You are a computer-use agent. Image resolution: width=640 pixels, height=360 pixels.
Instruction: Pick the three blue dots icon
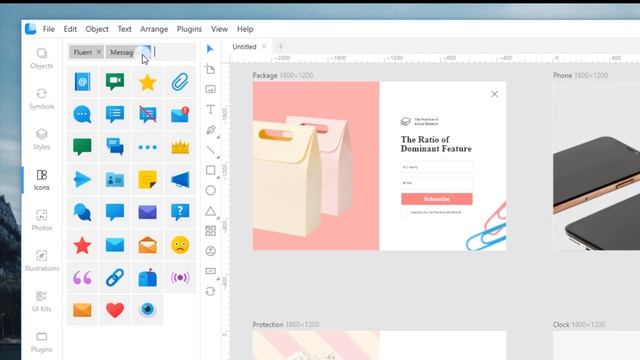click(x=147, y=147)
